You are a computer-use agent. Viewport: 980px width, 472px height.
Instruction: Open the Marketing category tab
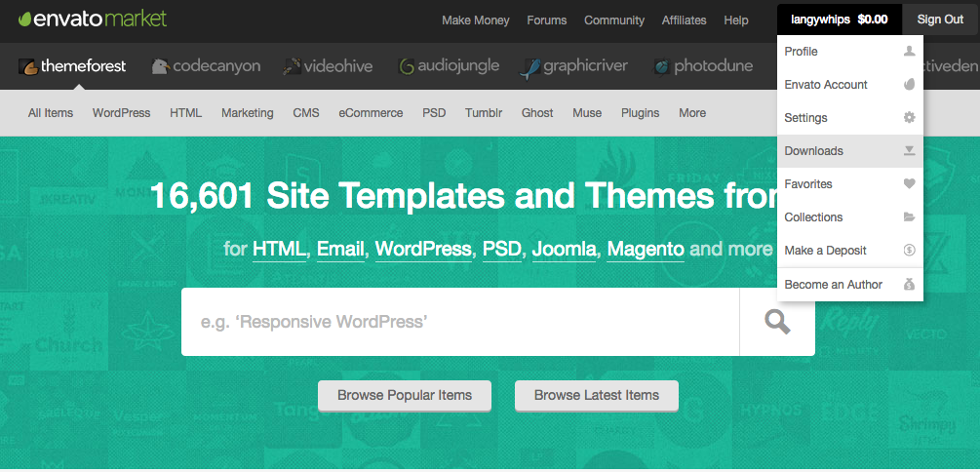pyautogui.click(x=248, y=113)
